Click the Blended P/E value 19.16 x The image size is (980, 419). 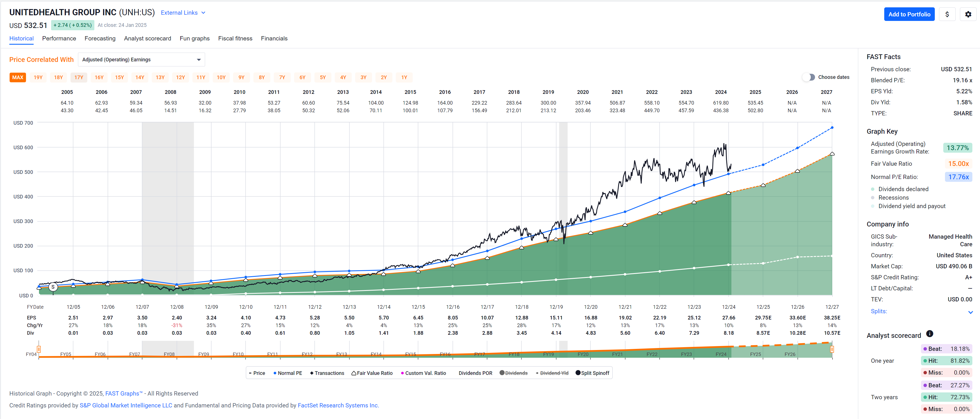coord(962,80)
